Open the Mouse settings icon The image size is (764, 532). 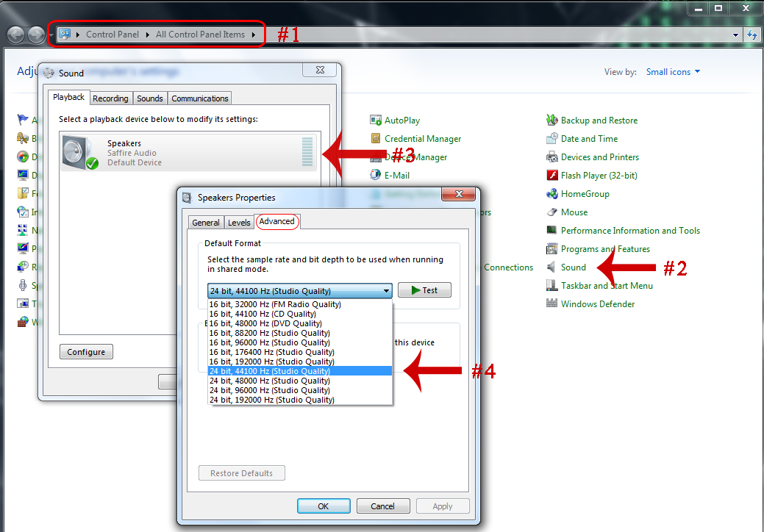pyautogui.click(x=551, y=212)
